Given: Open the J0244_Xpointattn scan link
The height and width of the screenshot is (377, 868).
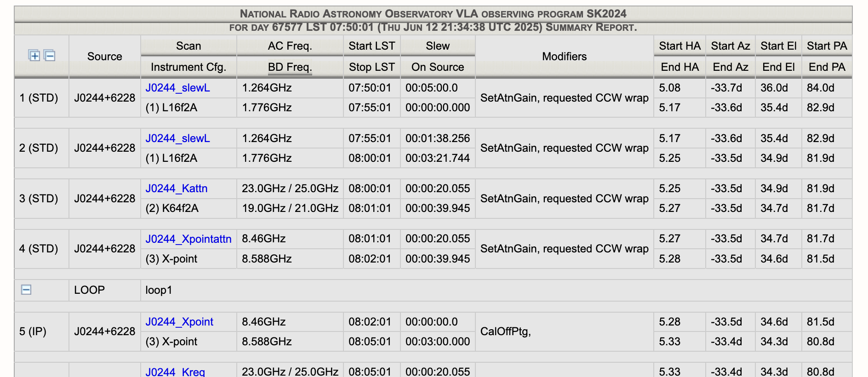Looking at the screenshot, I should (x=188, y=239).
